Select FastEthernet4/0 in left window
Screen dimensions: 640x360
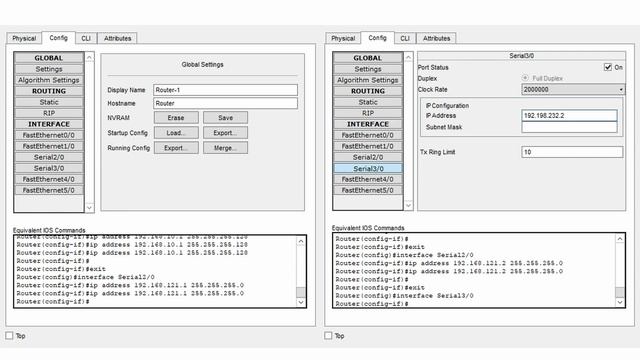[49, 179]
